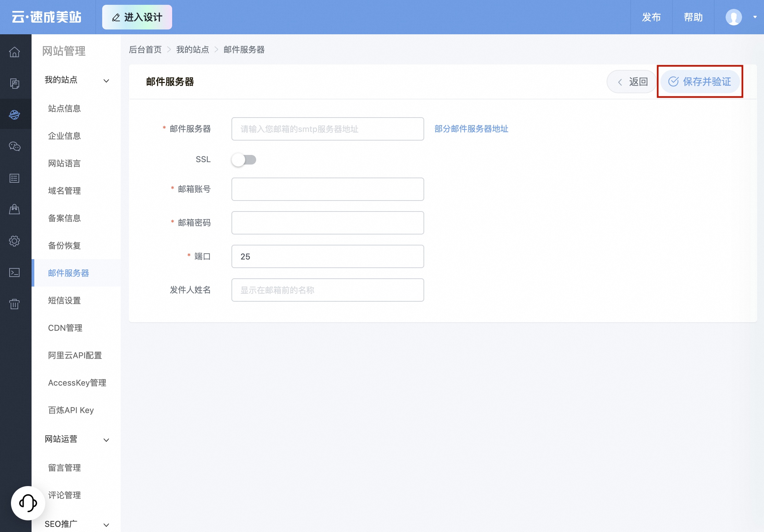Focus the 邮箱密码 input field
The width and height of the screenshot is (764, 532).
328,223
